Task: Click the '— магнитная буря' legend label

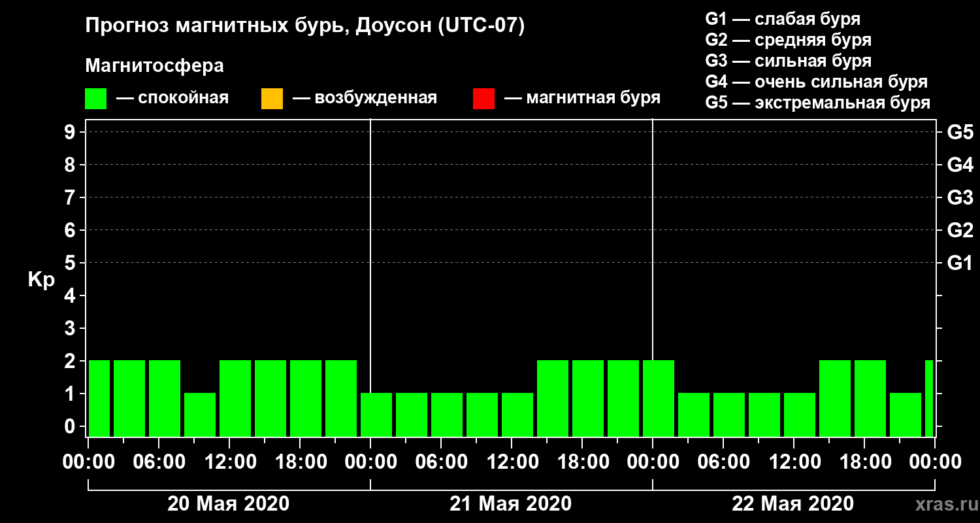Action: coord(582,98)
